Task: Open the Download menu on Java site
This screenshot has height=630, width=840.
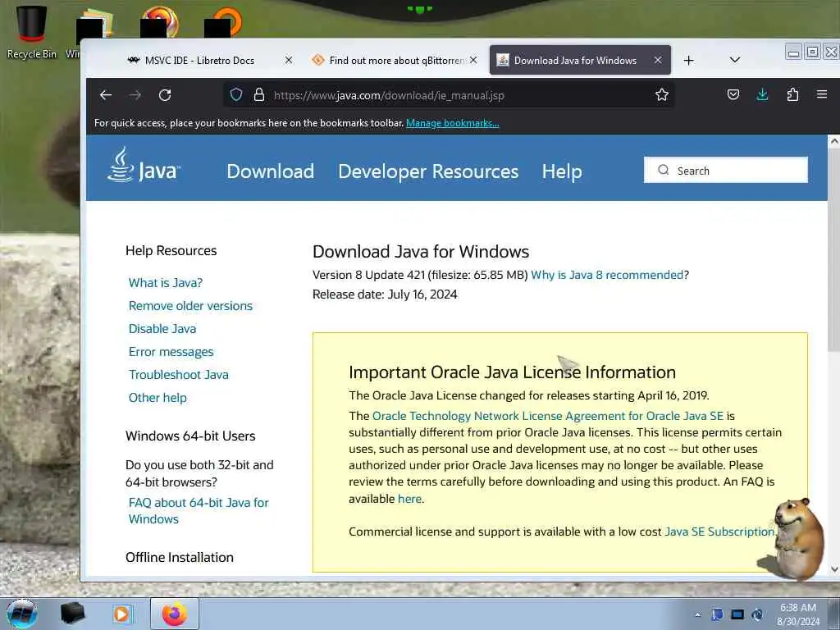Action: click(x=271, y=171)
